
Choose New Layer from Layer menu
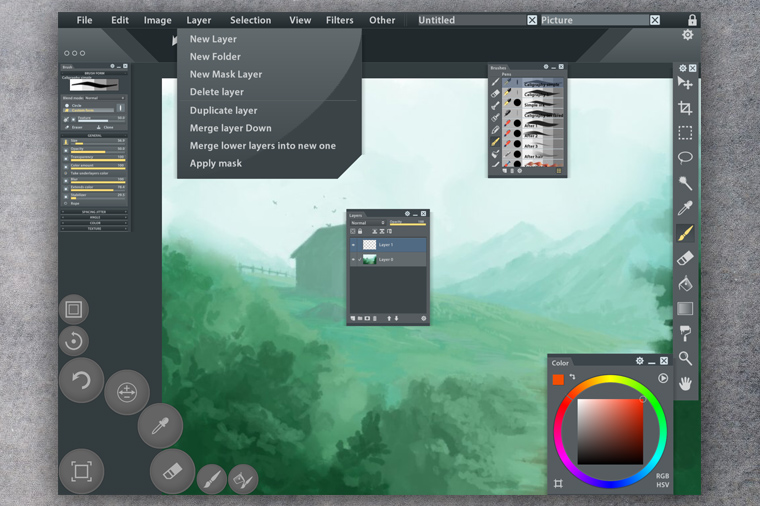pos(213,39)
